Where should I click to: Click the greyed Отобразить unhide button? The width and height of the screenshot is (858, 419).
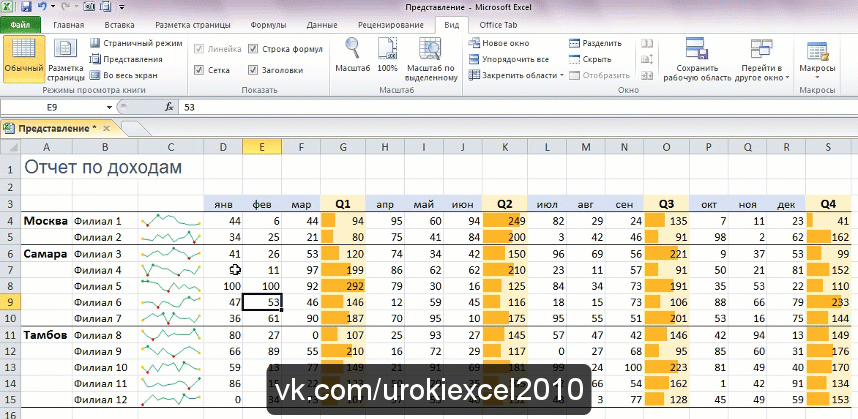pos(600,75)
